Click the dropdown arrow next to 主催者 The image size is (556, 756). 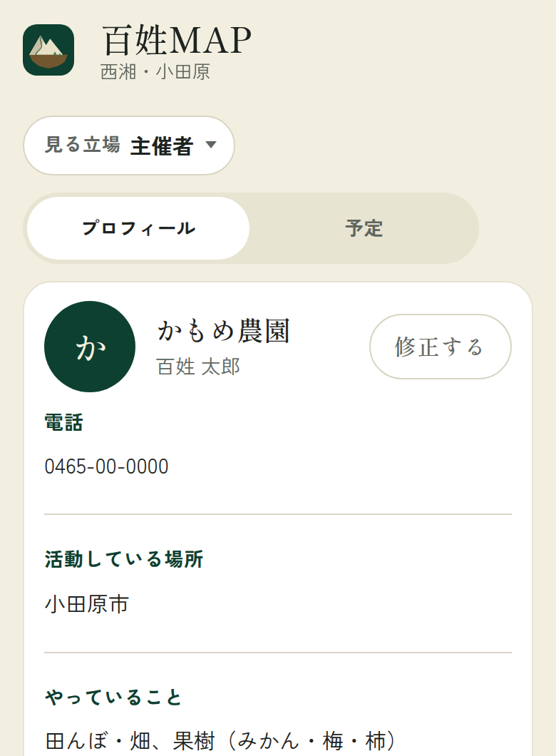pyautogui.click(x=211, y=145)
